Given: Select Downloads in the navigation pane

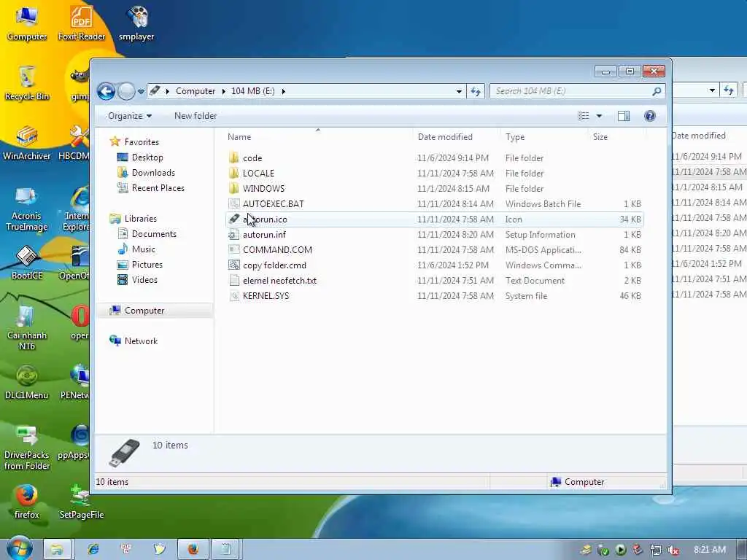Looking at the screenshot, I should 153,172.
